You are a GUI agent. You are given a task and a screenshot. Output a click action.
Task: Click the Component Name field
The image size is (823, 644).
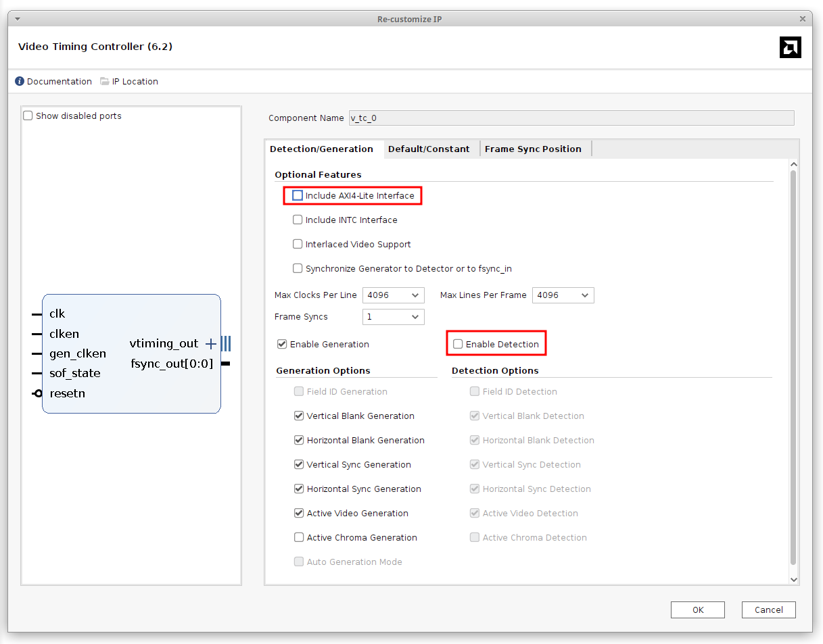tap(571, 118)
